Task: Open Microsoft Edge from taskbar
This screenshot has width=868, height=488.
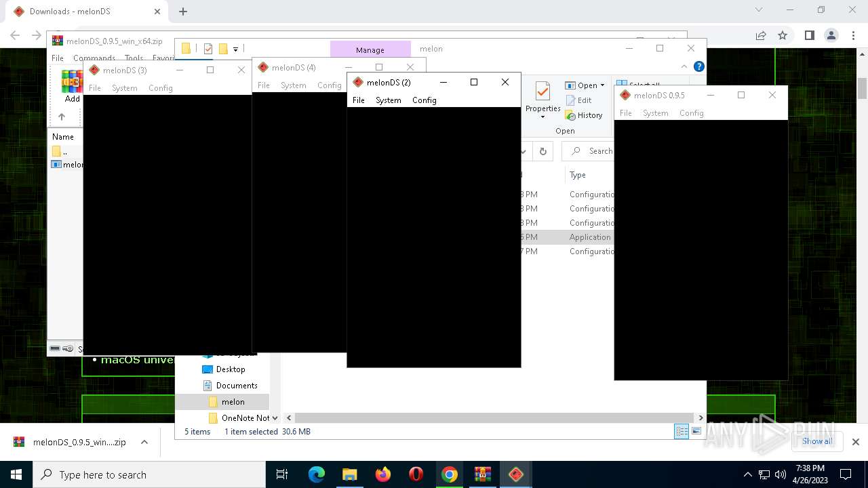Action: click(317, 474)
